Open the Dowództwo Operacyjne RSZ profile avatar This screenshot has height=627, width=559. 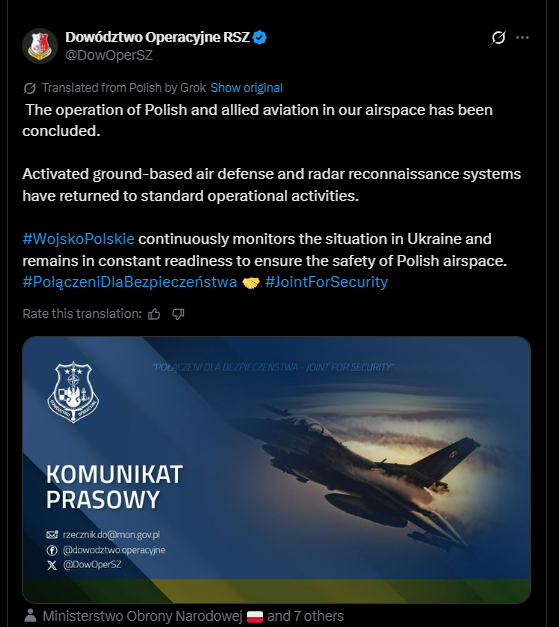pyautogui.click(x=40, y=46)
